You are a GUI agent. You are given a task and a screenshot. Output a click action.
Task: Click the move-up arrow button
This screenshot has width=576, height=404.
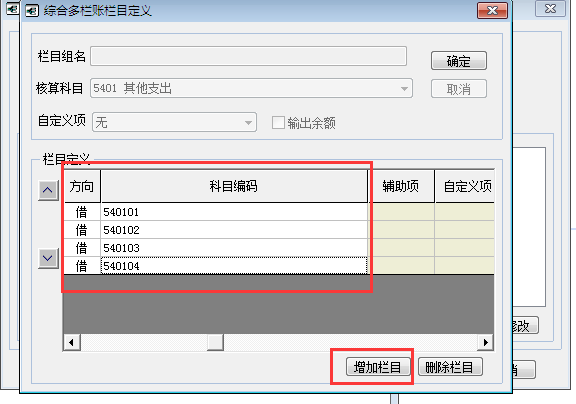click(48, 191)
